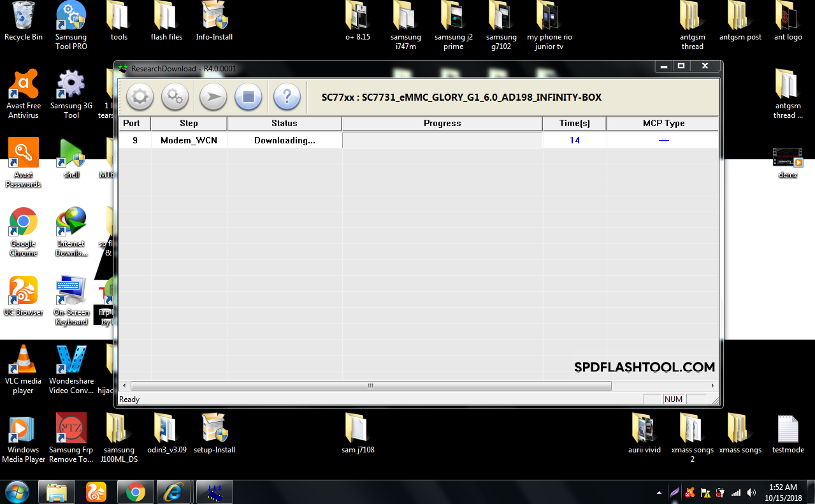This screenshot has width=815, height=504.
Task: Open the Help question mark icon
Action: (x=287, y=97)
